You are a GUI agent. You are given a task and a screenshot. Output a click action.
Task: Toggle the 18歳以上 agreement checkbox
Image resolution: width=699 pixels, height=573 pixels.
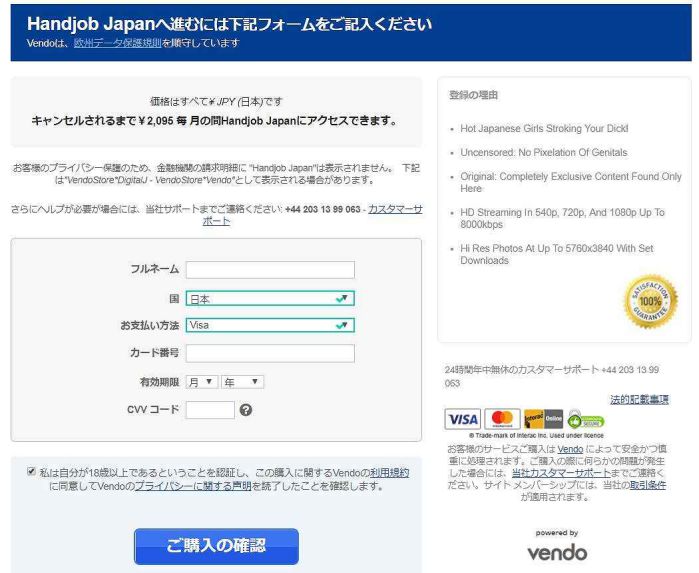(x=31, y=471)
